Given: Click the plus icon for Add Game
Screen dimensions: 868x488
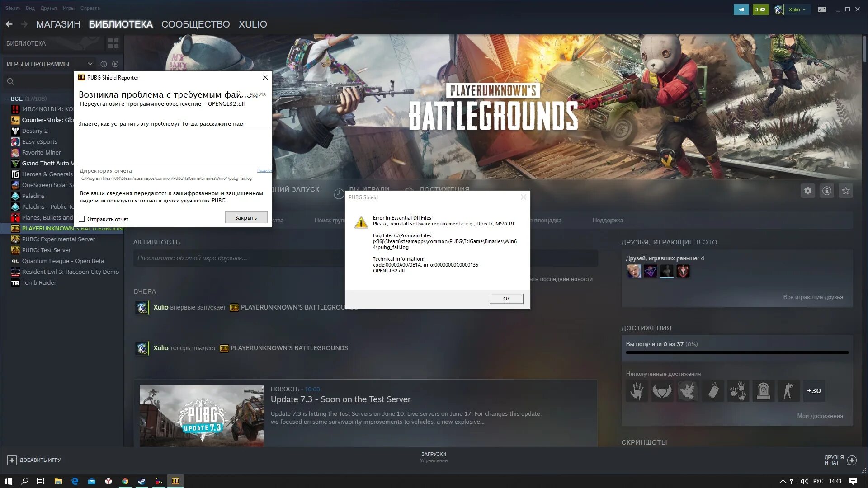Looking at the screenshot, I should click(12, 460).
